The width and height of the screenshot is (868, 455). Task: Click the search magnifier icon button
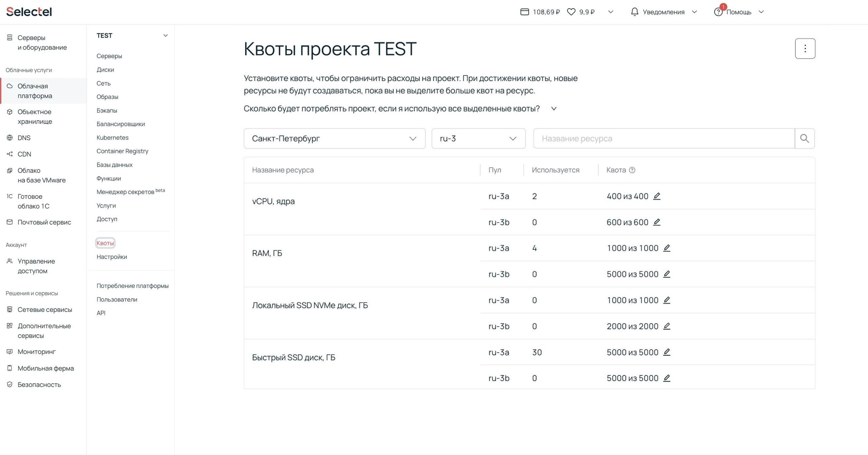[804, 138]
